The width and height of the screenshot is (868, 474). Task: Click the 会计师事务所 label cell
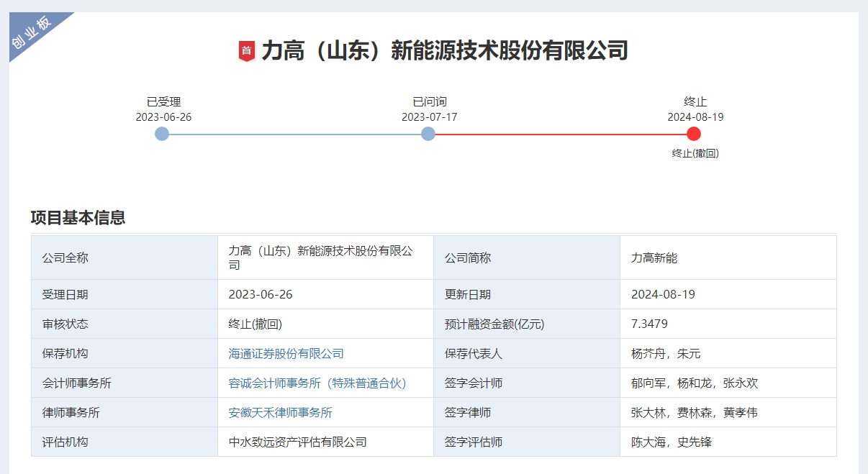[125, 383]
